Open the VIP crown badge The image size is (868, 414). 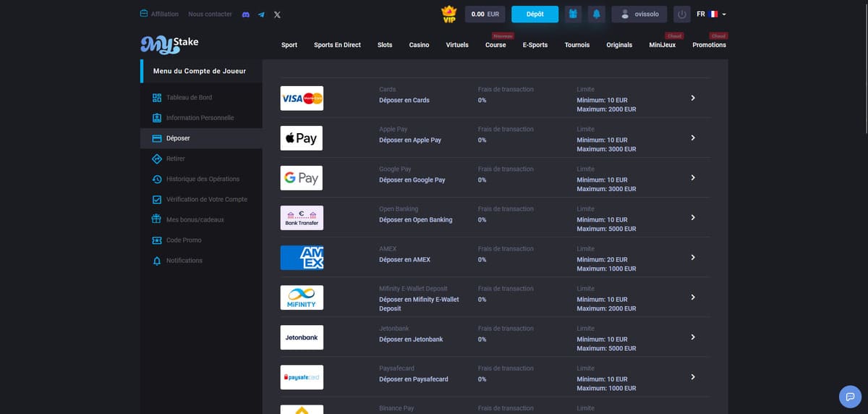click(450, 14)
